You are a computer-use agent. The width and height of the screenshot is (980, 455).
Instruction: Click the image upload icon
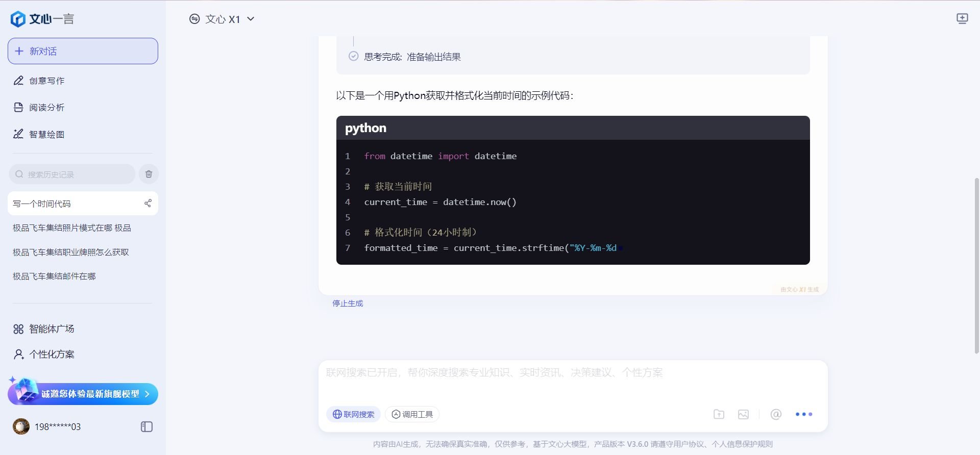click(x=743, y=415)
